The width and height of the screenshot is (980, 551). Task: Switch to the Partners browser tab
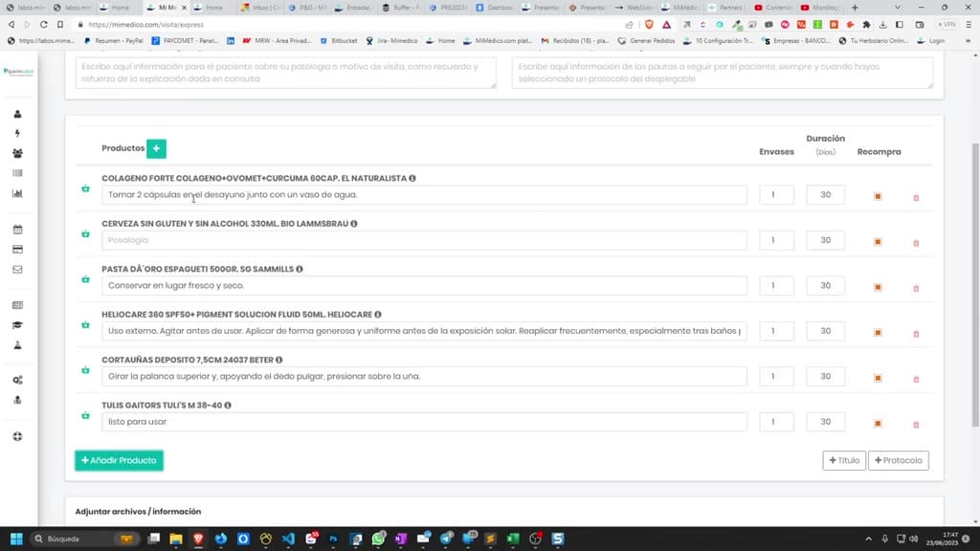(726, 8)
